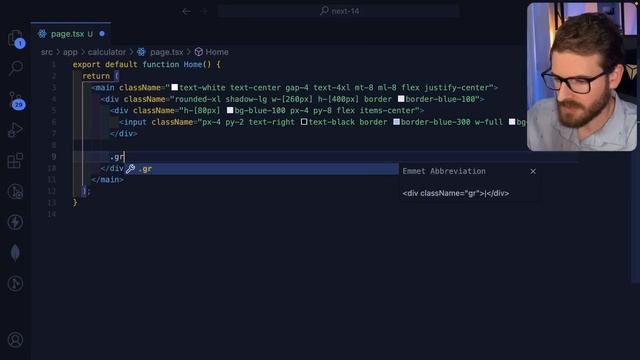Click the unsaved dot on page.tsx tab
Viewport: 640px width, 360px height.
[x=102, y=34]
